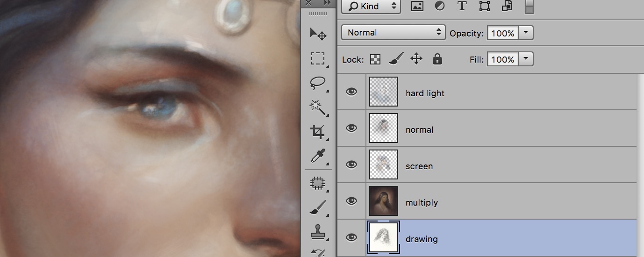This screenshot has height=257, width=644.
Task: Click the lock all padlock icon
Action: [437, 59]
